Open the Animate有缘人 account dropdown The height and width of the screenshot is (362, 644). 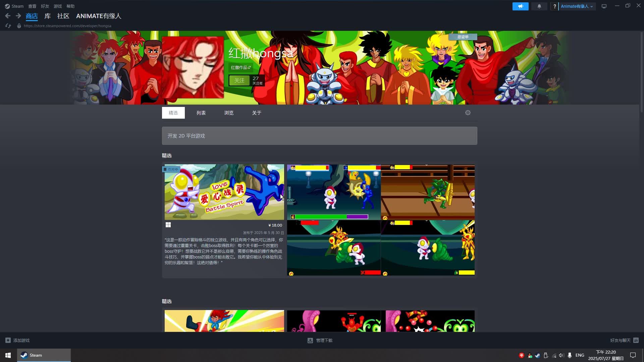point(577,6)
